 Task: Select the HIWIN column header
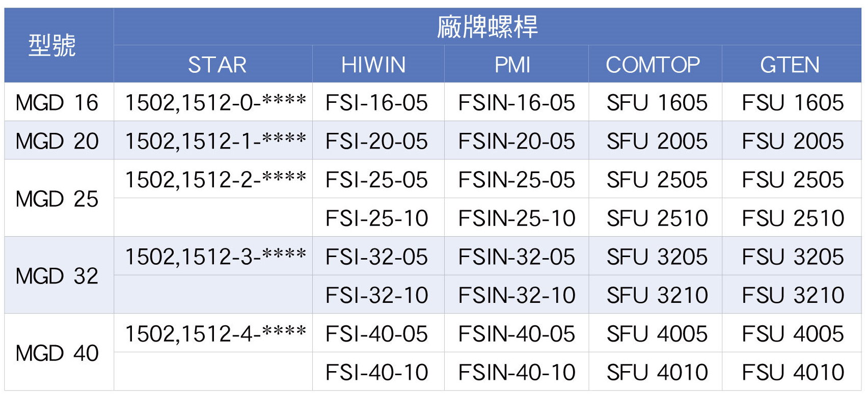(373, 65)
